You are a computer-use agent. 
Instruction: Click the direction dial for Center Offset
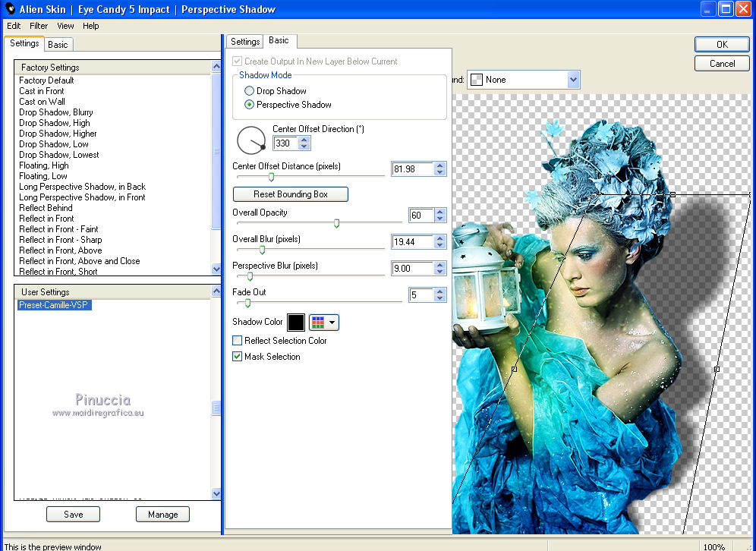pyautogui.click(x=250, y=140)
